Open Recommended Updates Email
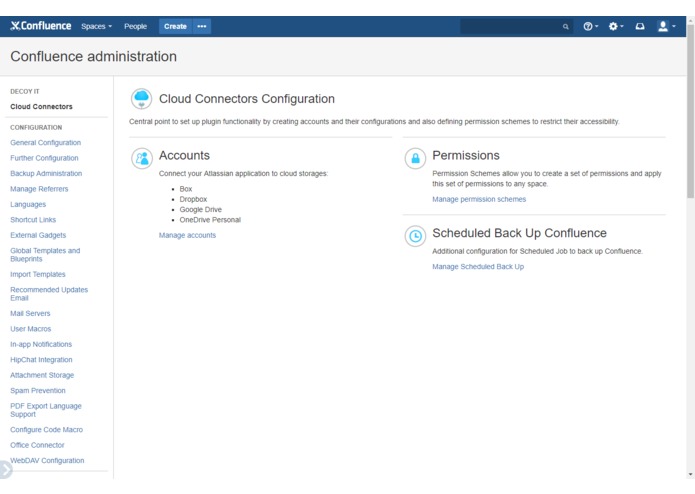Screen dimensions: 695x494 pos(49,293)
